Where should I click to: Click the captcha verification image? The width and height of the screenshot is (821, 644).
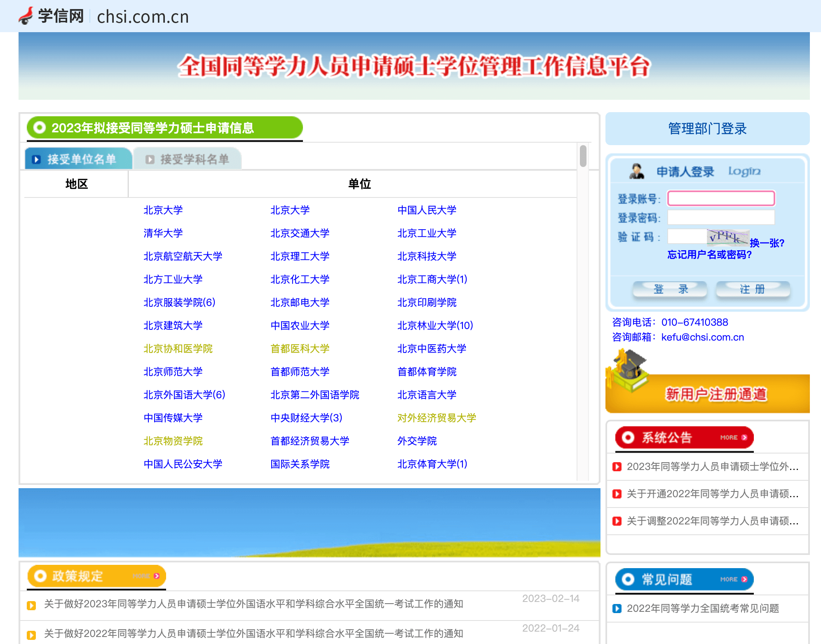(x=728, y=237)
